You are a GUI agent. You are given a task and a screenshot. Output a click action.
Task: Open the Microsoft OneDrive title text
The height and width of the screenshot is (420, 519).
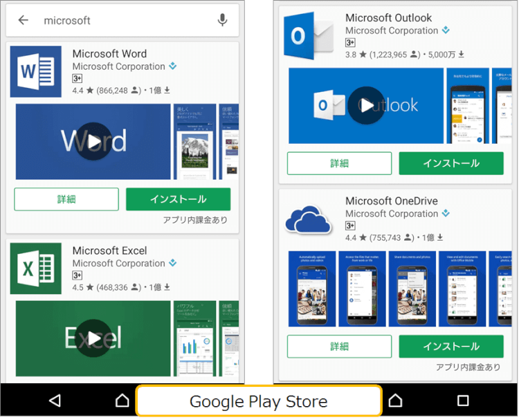[x=392, y=201]
